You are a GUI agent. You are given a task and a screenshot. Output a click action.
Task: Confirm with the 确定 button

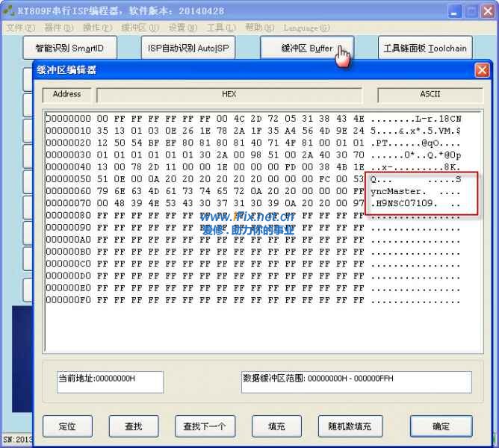tap(441, 426)
